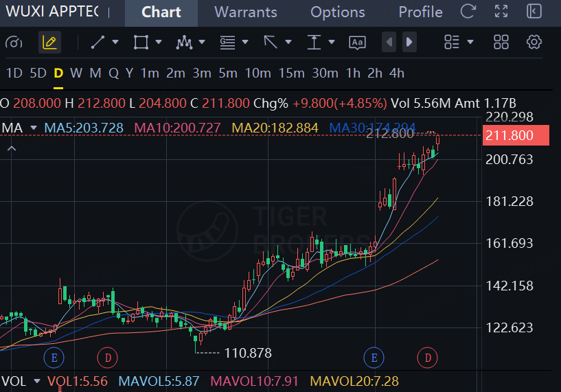
Task: Toggle the drawing pencil mode
Action: (x=49, y=42)
